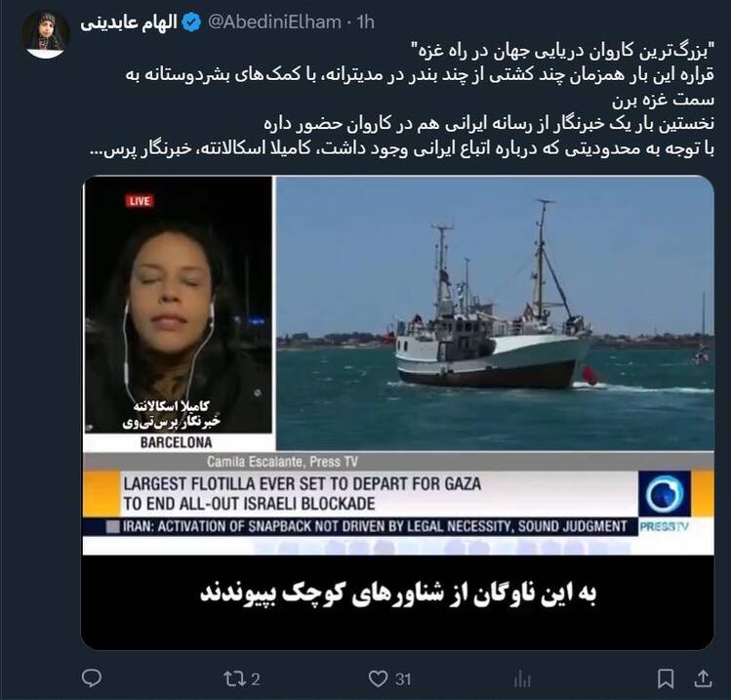Click the red LIVE badge in the video

coord(140,200)
